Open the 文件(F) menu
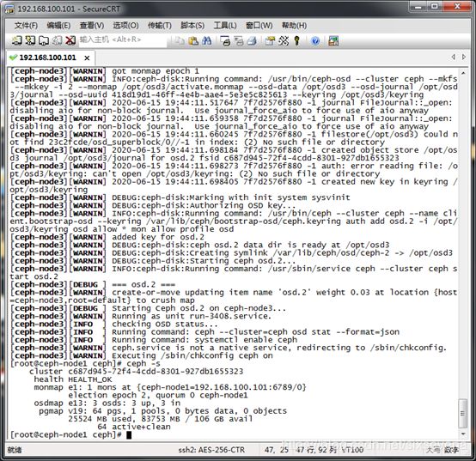Image resolution: width=476 pixels, height=461 pixels. tap(26, 26)
